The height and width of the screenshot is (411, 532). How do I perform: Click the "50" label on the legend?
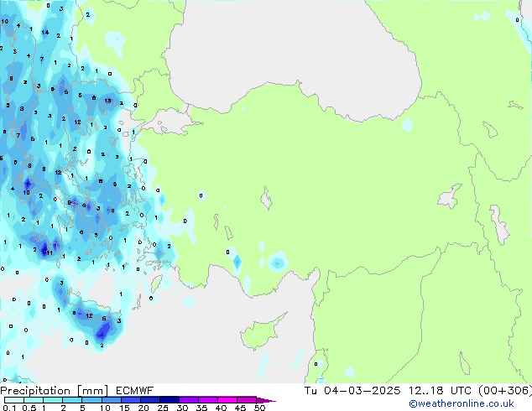pyautogui.click(x=259, y=408)
